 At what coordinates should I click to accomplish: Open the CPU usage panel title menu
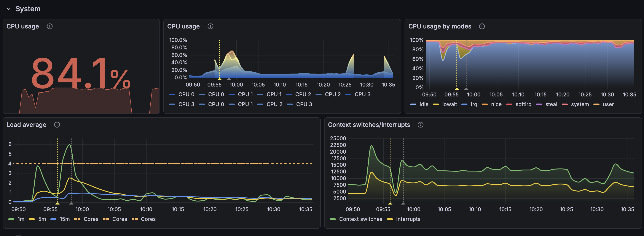tap(184, 26)
